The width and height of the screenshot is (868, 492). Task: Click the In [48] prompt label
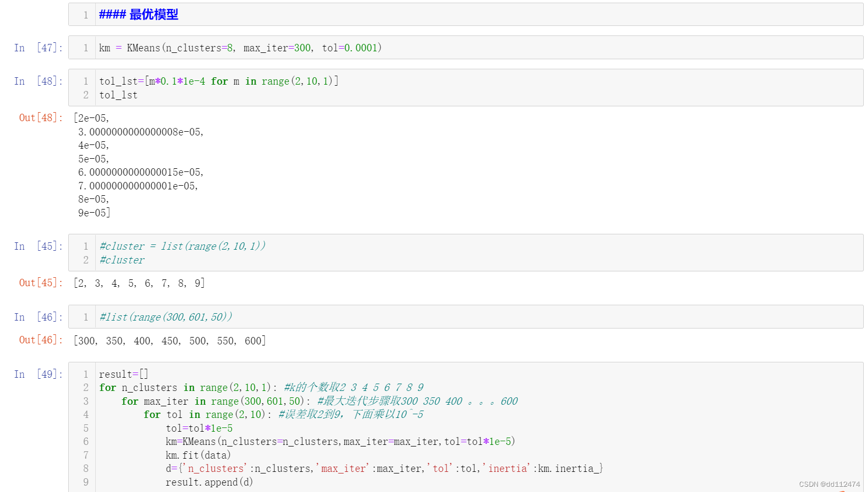(38, 81)
